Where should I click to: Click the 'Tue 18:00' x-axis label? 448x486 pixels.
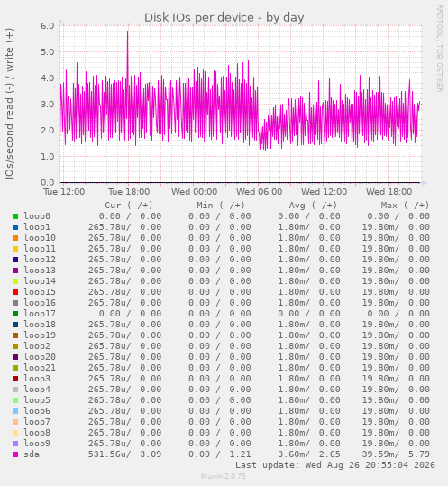[129, 192]
